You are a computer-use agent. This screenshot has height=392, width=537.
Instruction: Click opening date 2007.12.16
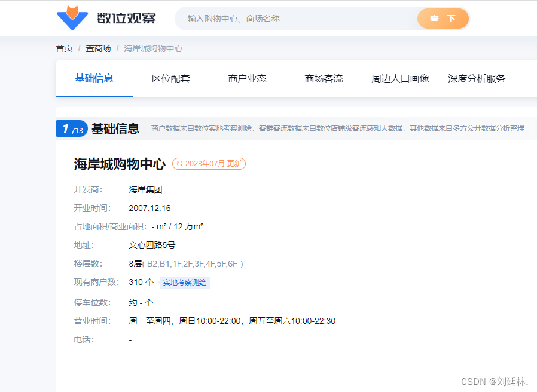click(x=149, y=208)
